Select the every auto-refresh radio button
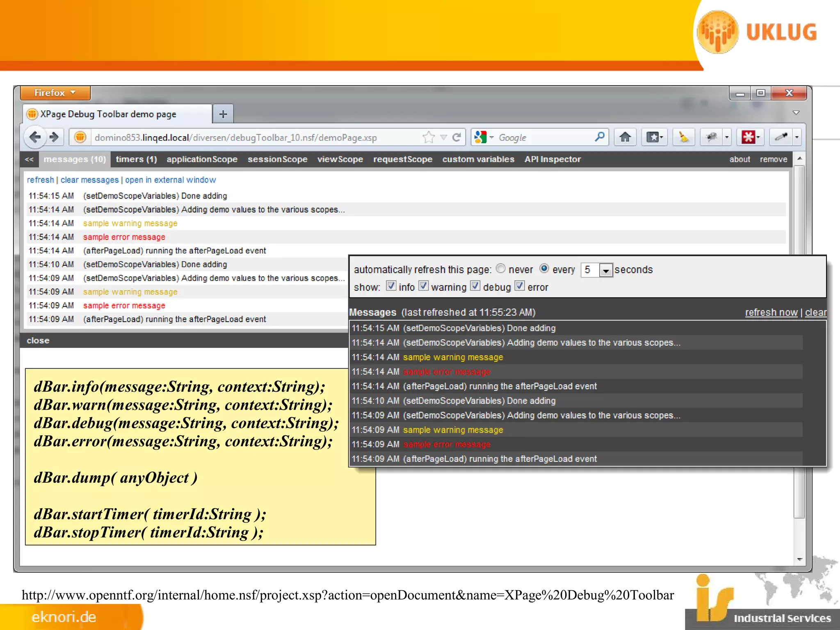This screenshot has width=840, height=630. coord(544,268)
